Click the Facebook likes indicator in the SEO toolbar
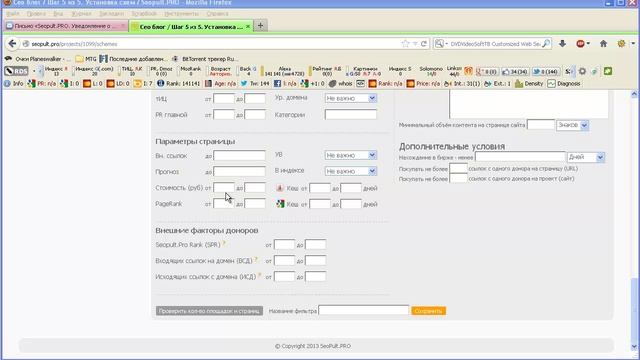Screen dimensions: 640x360 click(x=285, y=84)
